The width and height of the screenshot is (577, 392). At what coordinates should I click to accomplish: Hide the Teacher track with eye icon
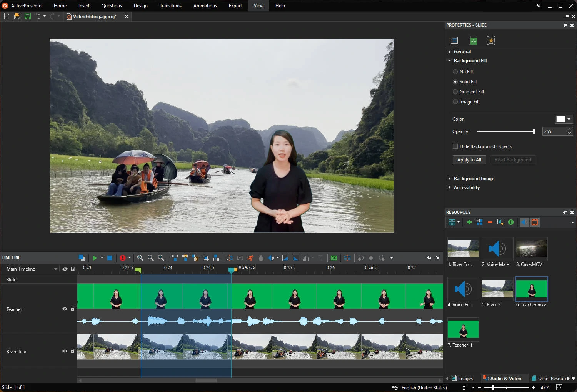(65, 309)
